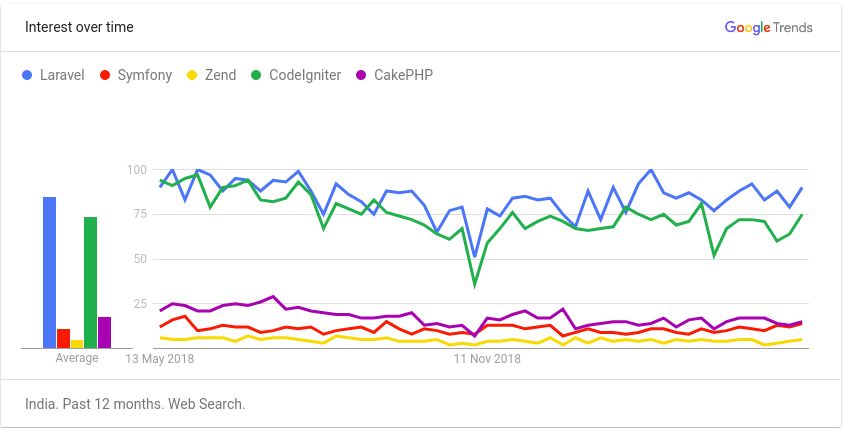Click the blue Laravel legend dot
Viewport: 846px width, 428px height.
[x=27, y=75]
